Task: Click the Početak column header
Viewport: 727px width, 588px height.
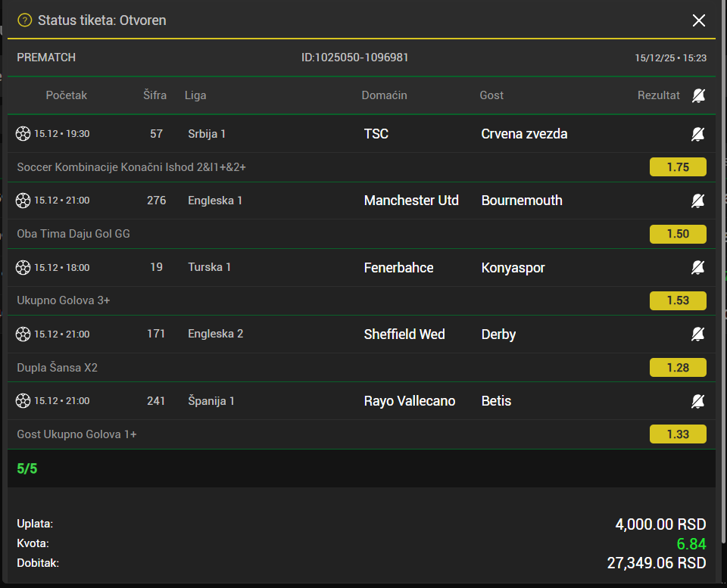Action: pyautogui.click(x=67, y=95)
